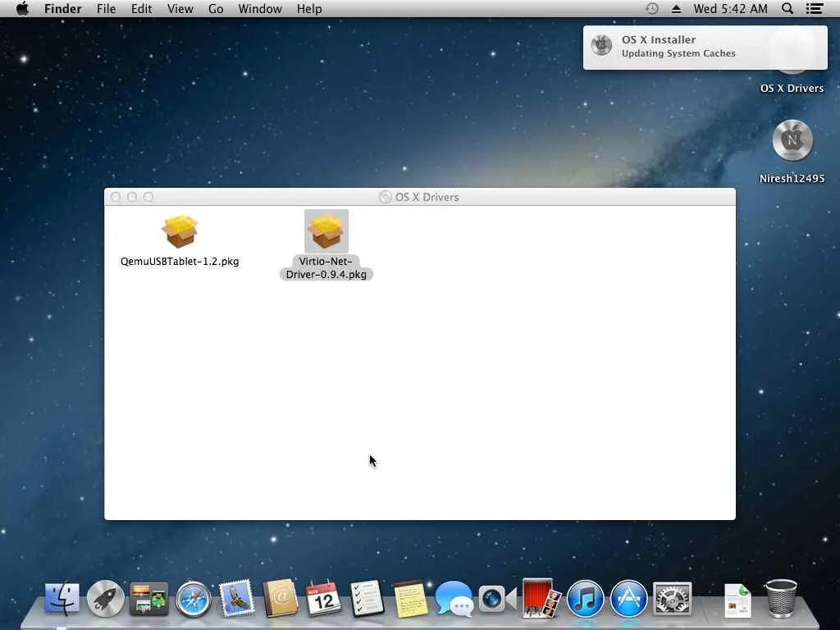This screenshot has width=840, height=630.
Task: Open the Apple menu
Action: (x=22, y=8)
